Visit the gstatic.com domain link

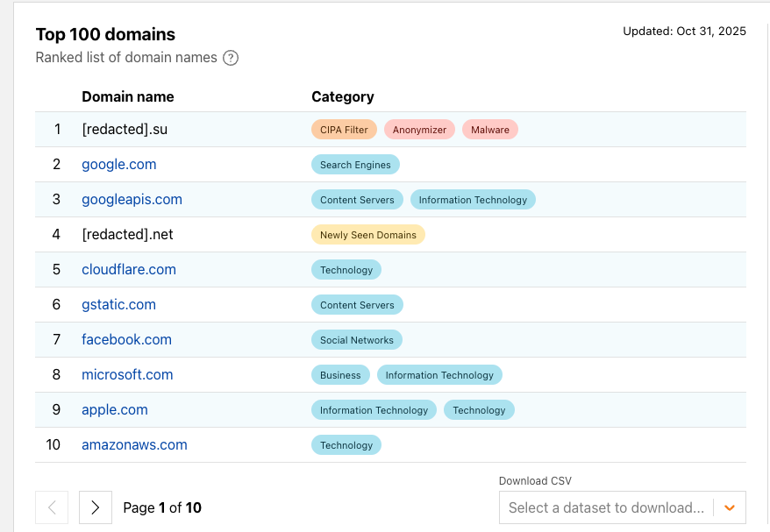click(118, 304)
